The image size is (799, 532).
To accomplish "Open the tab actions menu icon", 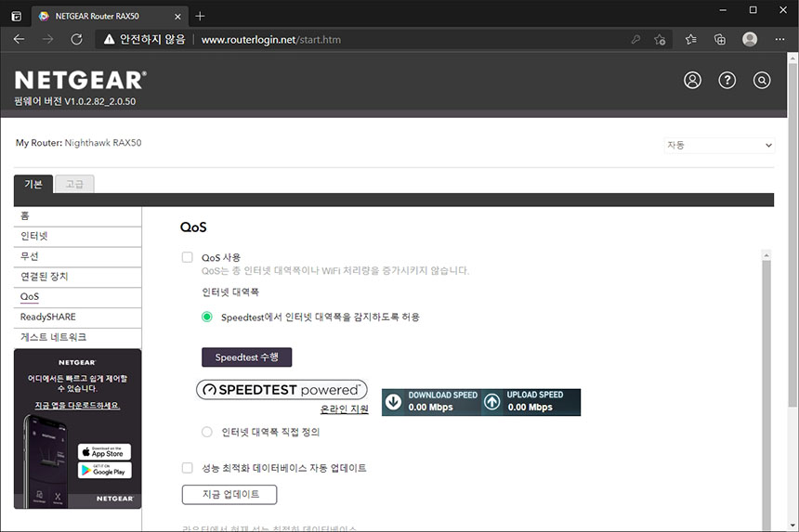I will (17, 17).
